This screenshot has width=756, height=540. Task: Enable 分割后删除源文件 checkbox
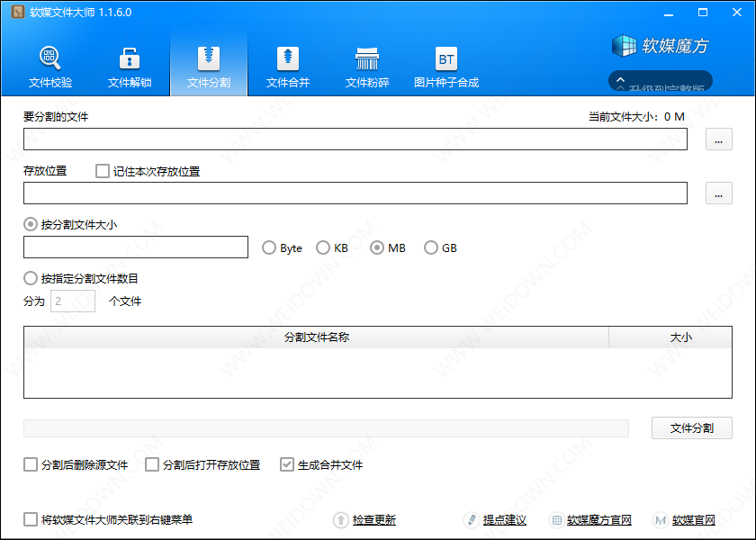[31, 464]
